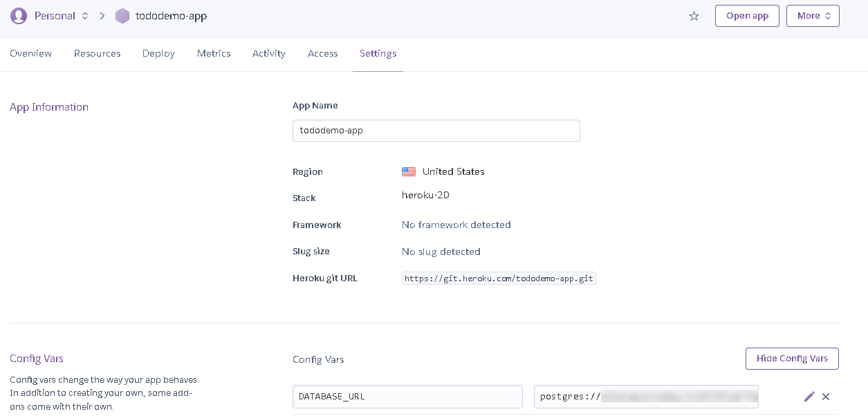The image size is (868, 416).
Task: Click the breadcrumb arrow separator
Action: [102, 16]
